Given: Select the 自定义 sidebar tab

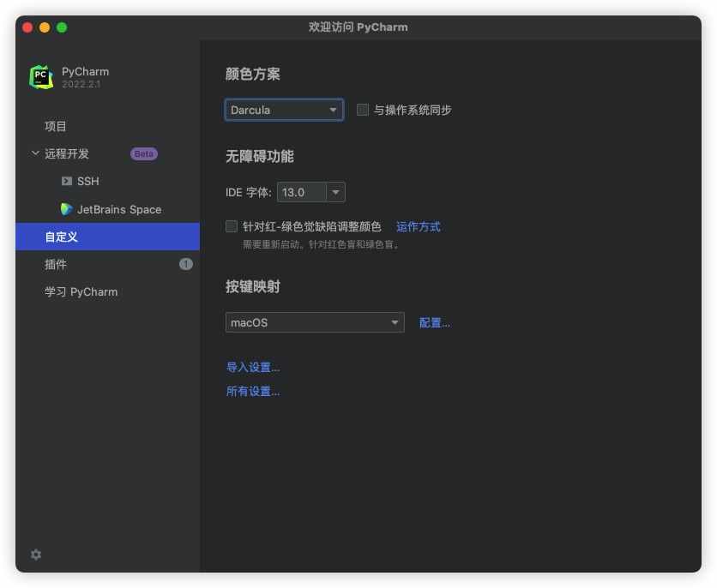Looking at the screenshot, I should (x=107, y=237).
